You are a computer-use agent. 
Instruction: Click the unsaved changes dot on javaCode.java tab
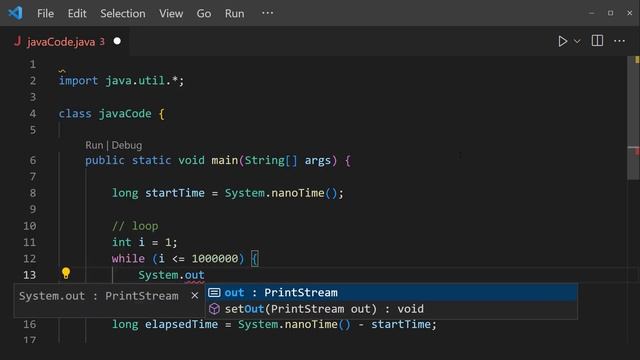coord(117,41)
